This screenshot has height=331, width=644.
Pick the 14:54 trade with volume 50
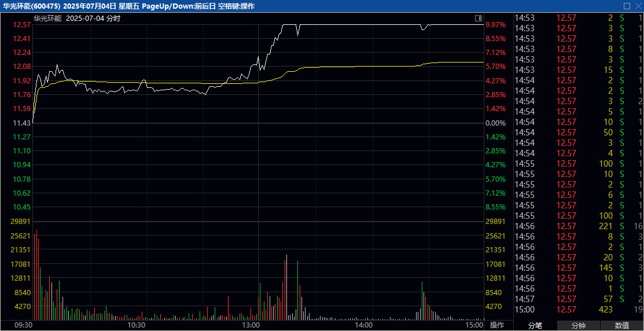coord(579,133)
